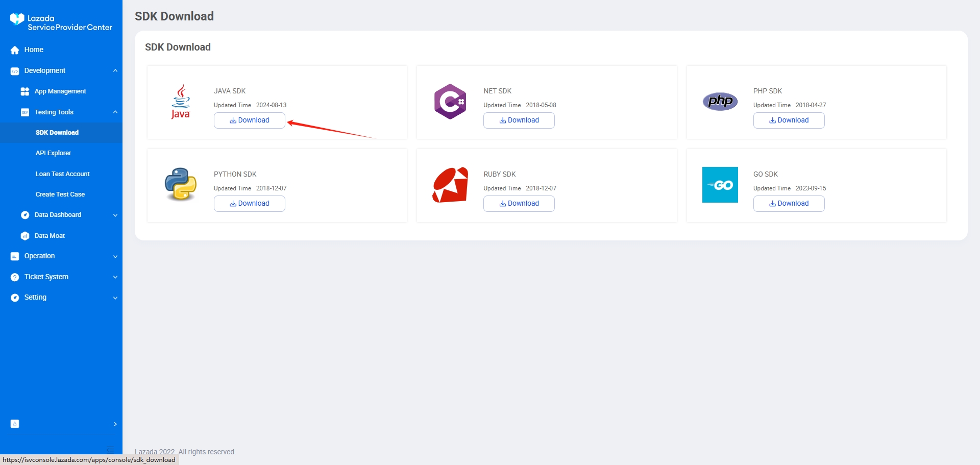Image resolution: width=980 pixels, height=465 pixels.
Task: Click the PHP SDK title text
Action: 768,91
